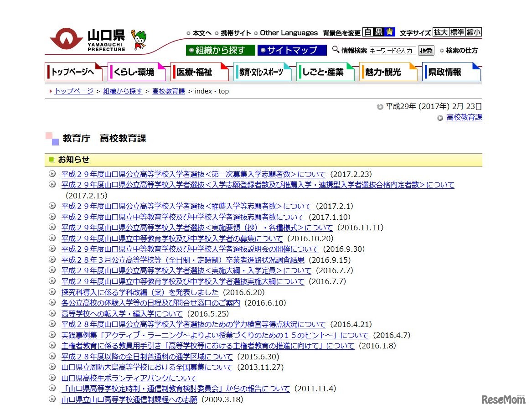Click the magnifier icon beside 情報検索
The height and width of the screenshot is (410, 532).
point(336,50)
